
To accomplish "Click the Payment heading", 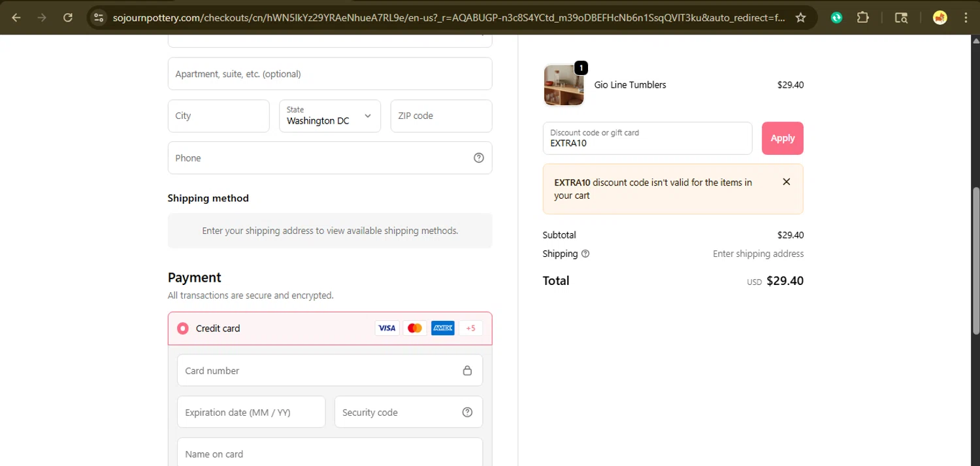I will (x=195, y=277).
